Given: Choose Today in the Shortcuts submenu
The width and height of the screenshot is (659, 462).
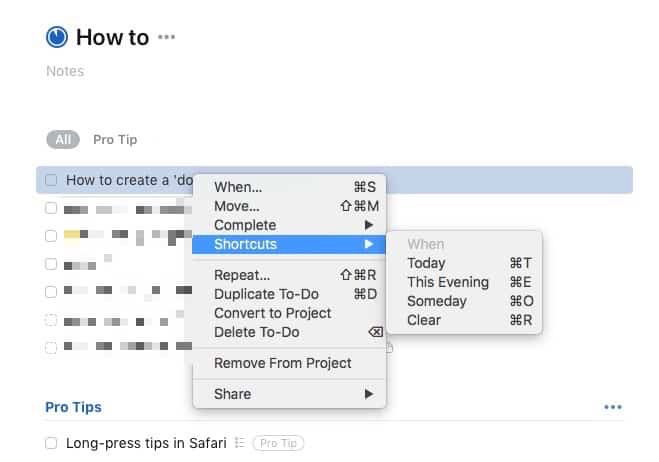Looking at the screenshot, I should click(426, 263).
